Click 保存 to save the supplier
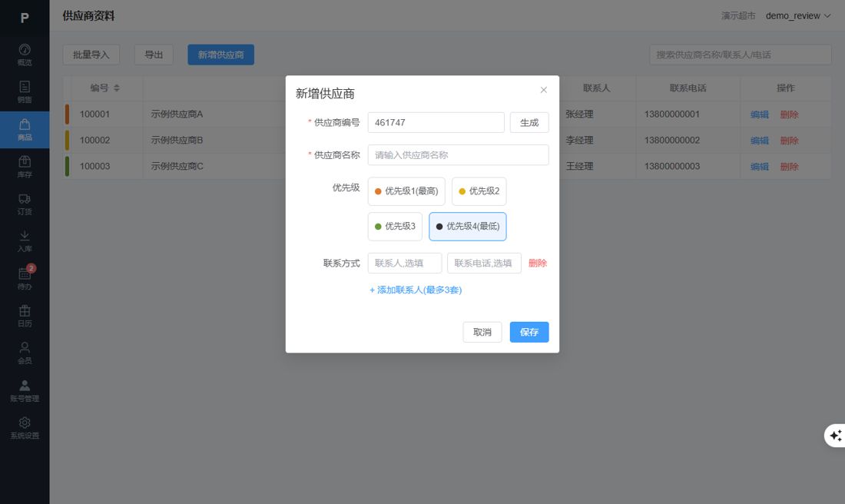Screen dimensions: 845x504 529,332
